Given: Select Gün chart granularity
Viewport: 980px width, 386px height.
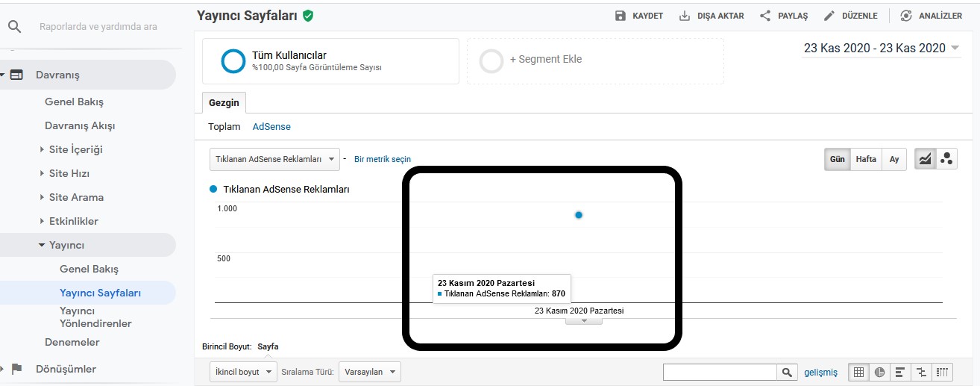Looking at the screenshot, I should click(x=838, y=159).
